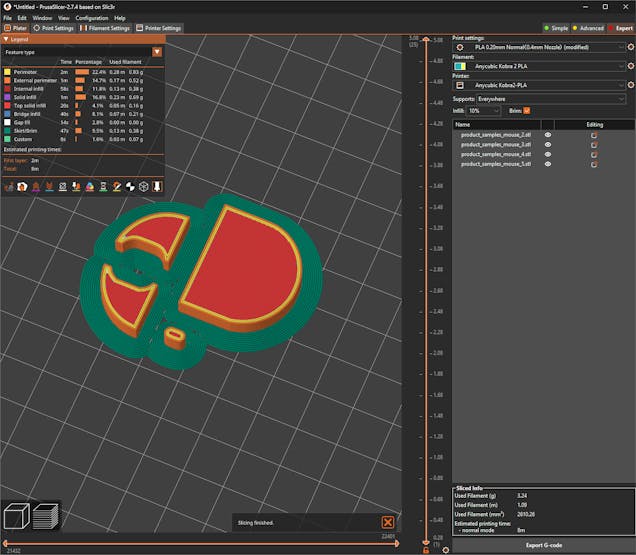Select Expert mode
Image resolution: width=636 pixels, height=555 pixels.
click(620, 28)
